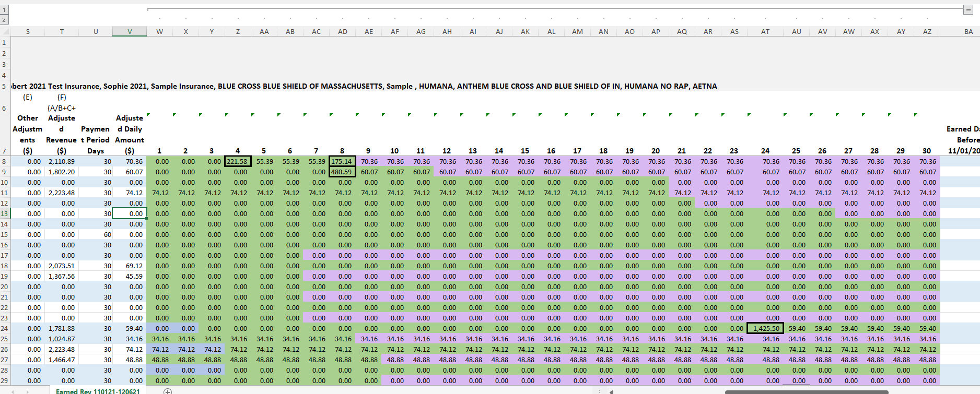Viewport: 980px width, 394px height.
Task: Select the bordered cell showing 221.58
Action: [238, 161]
